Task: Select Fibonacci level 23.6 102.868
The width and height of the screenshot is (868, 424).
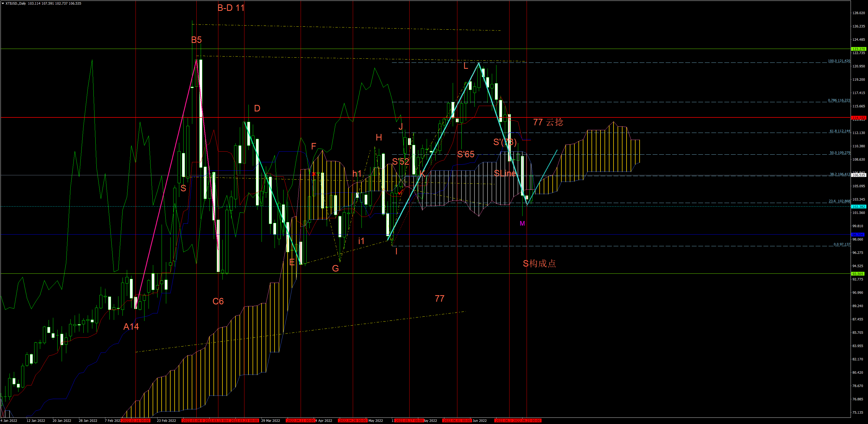Action: coord(839,201)
